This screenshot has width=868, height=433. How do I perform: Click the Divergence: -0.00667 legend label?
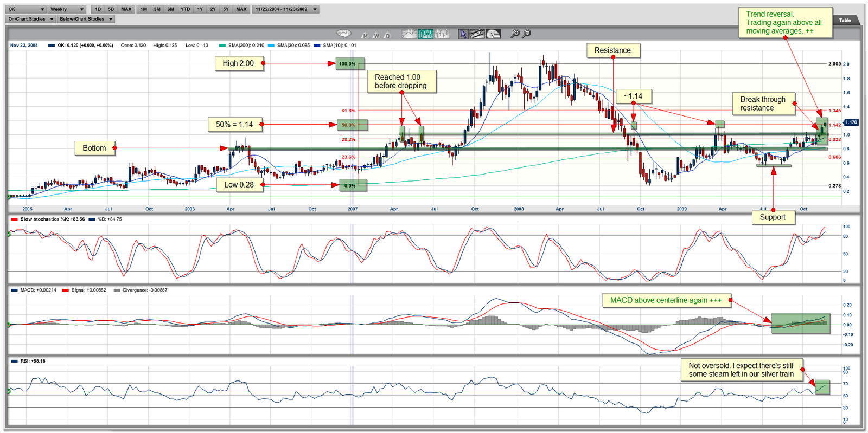[145, 290]
